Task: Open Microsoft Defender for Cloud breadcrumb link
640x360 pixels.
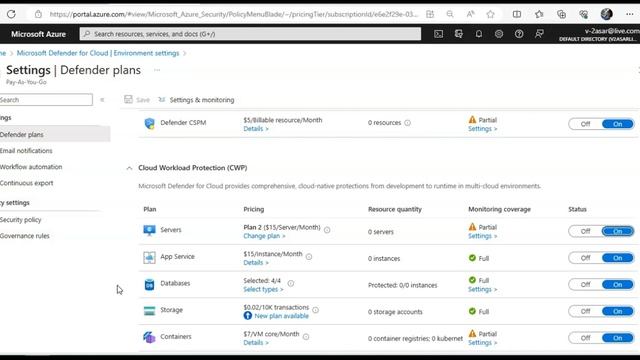Action: [x=98, y=53]
